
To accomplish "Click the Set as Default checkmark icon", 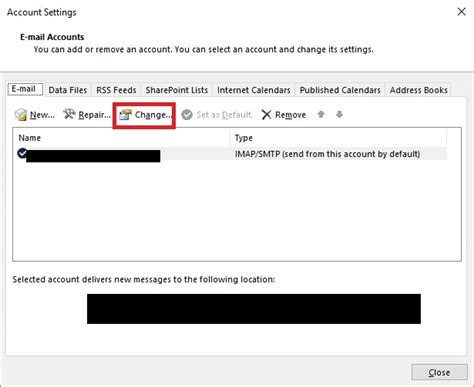I will click(187, 115).
